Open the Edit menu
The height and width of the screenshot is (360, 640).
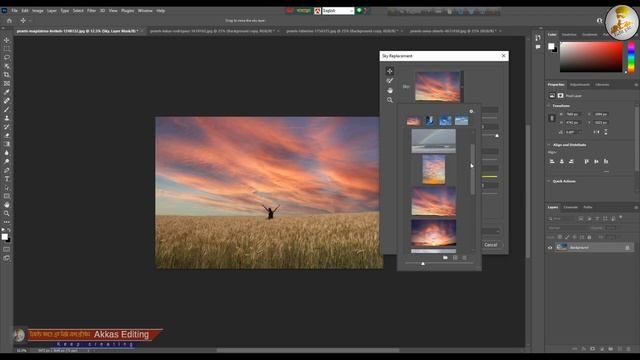point(25,11)
